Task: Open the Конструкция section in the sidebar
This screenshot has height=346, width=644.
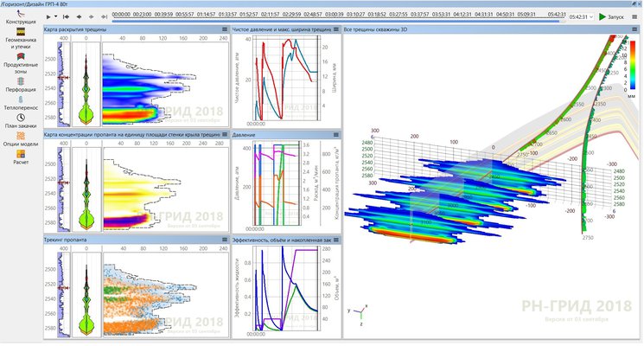Action: 21,17
